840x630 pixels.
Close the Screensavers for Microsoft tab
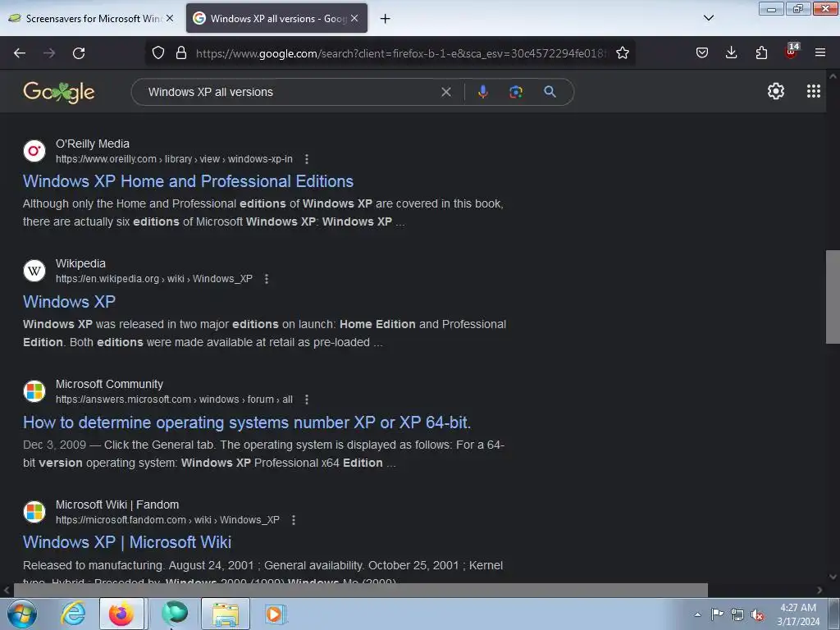(170, 18)
